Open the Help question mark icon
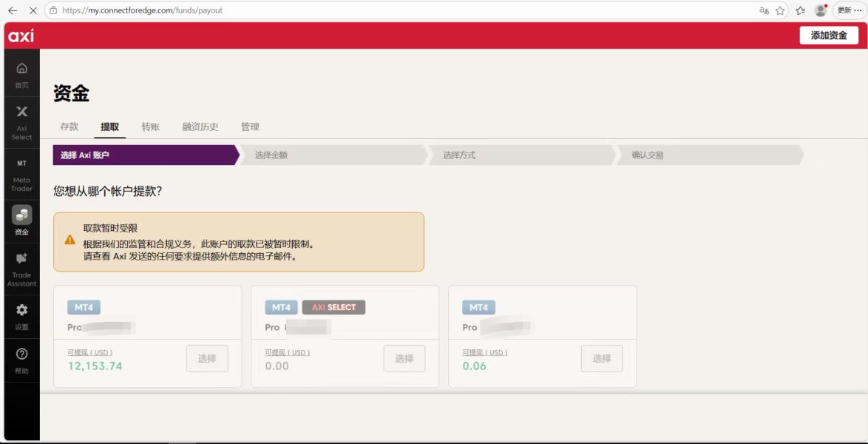The image size is (868, 444). (x=21, y=354)
